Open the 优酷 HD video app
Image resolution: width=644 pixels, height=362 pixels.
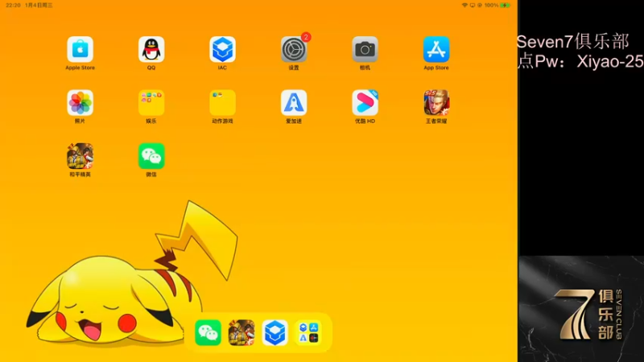(x=365, y=103)
